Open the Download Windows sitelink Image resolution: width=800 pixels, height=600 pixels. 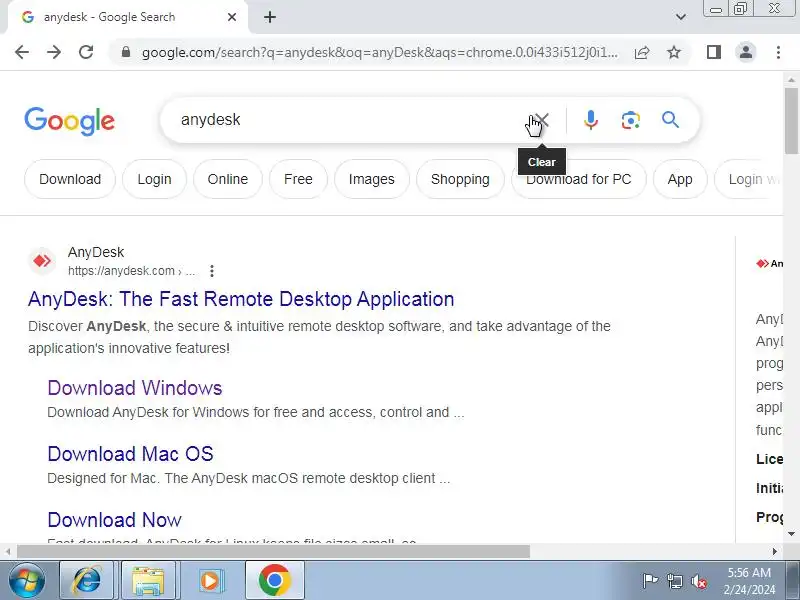[x=135, y=388]
